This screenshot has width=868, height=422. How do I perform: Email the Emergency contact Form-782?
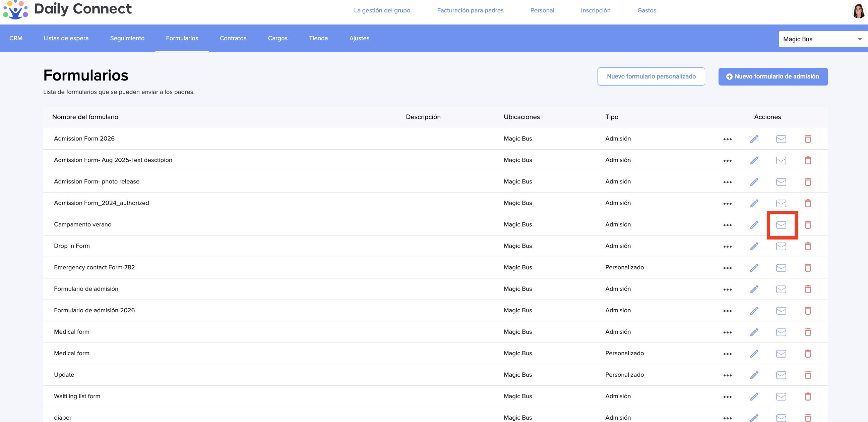(x=781, y=268)
